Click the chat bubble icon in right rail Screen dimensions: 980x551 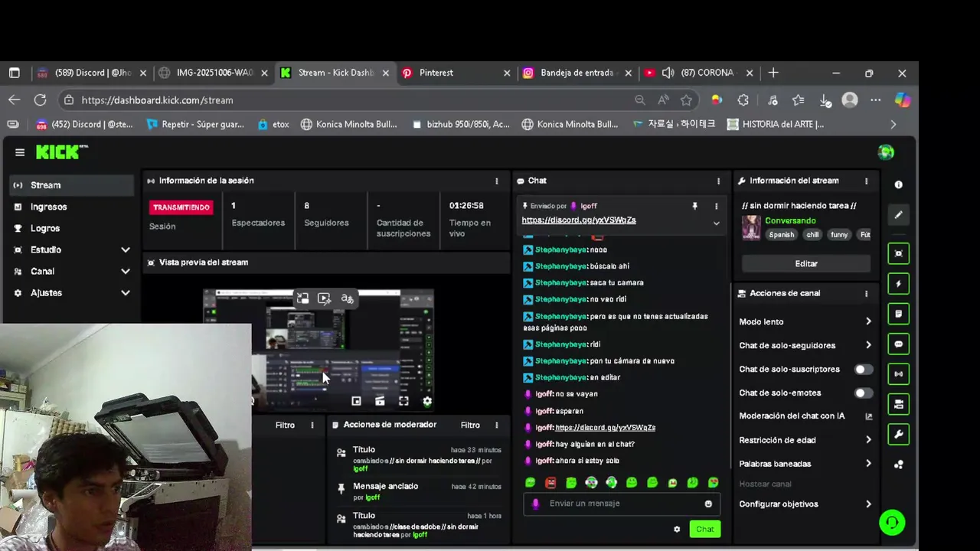click(x=898, y=344)
